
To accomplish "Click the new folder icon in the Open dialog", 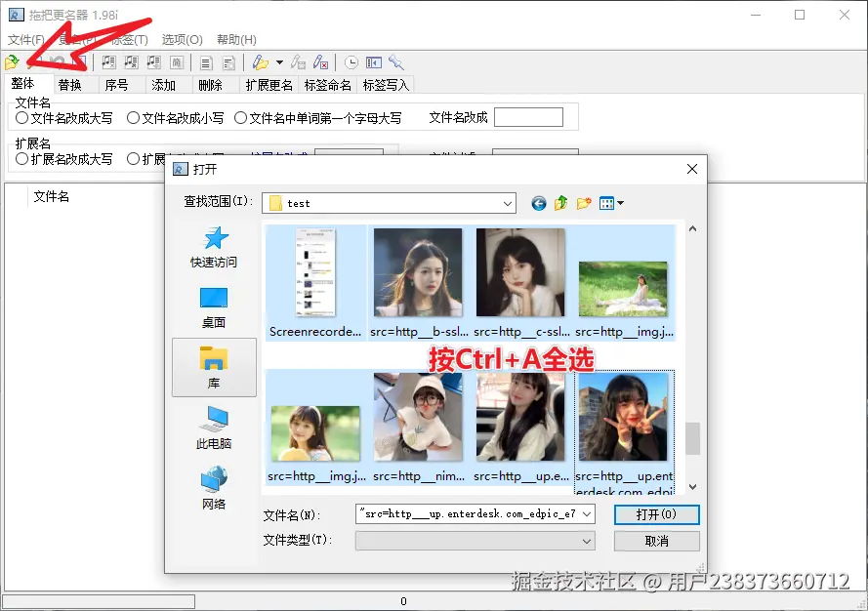I will 583,203.
